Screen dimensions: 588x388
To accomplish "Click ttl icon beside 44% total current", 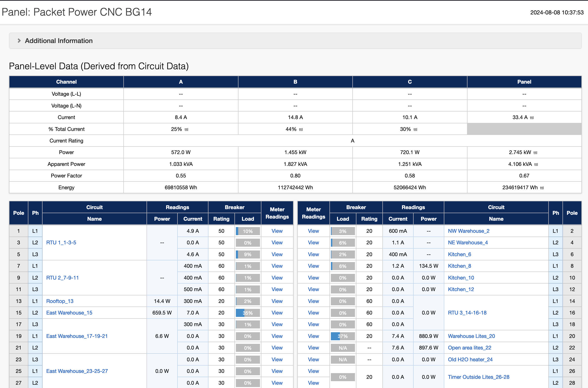I will coord(301,129).
